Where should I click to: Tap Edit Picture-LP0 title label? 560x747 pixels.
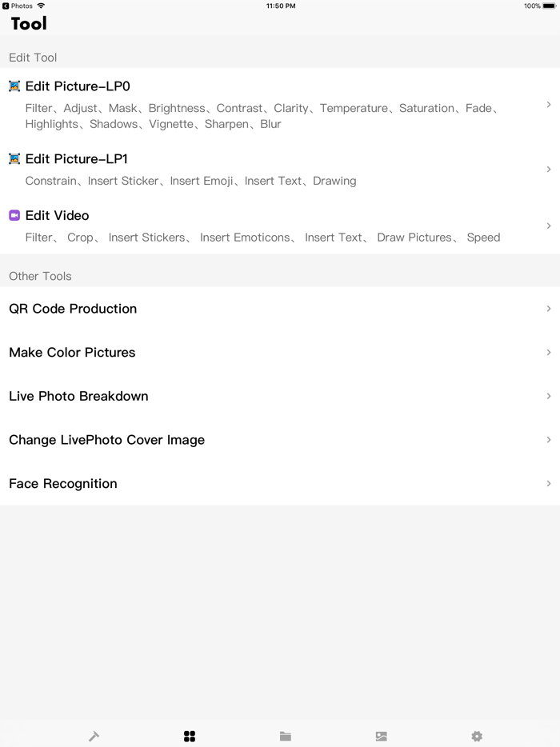(x=78, y=86)
